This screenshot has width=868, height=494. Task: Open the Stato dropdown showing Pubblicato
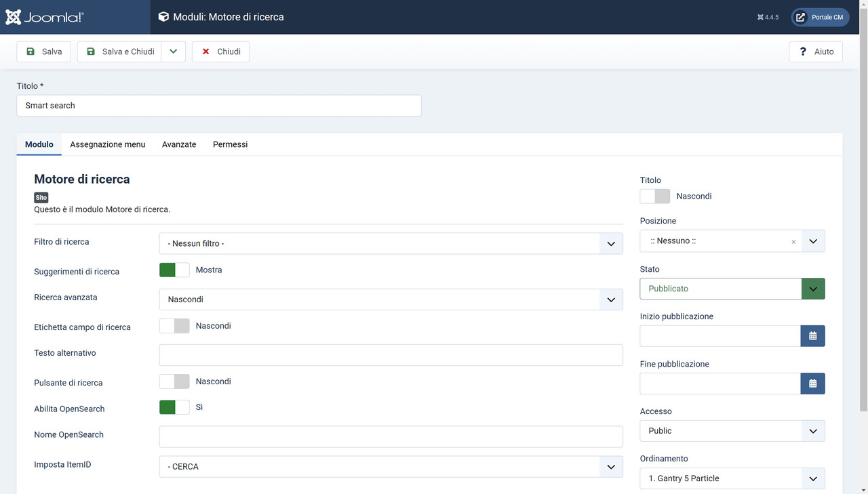[x=732, y=288]
